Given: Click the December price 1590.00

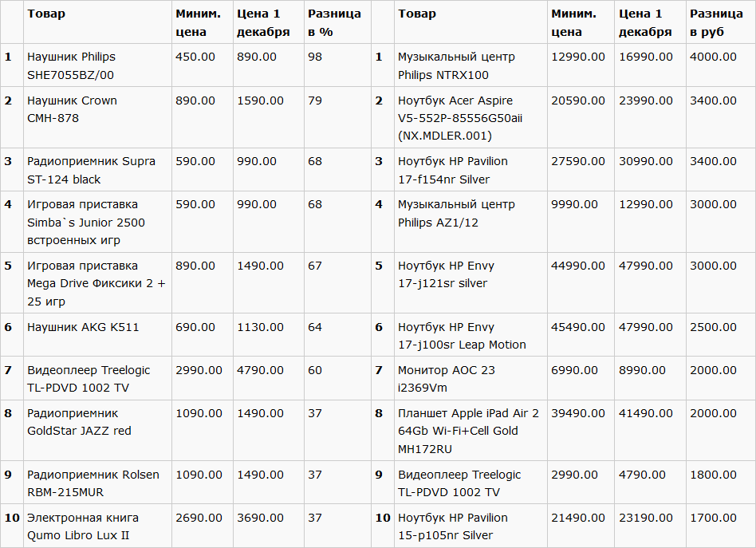Looking at the screenshot, I should tap(260, 101).
